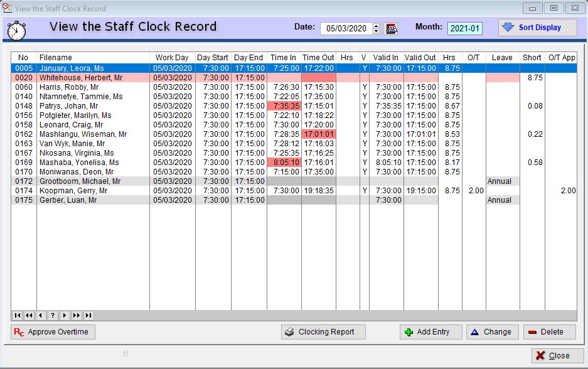Click the Change button

(490, 332)
